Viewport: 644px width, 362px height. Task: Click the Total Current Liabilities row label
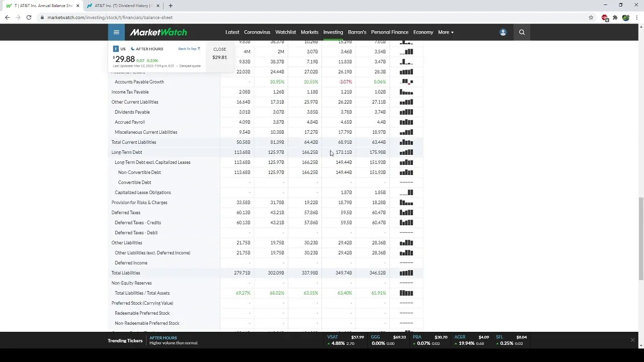[134, 142]
